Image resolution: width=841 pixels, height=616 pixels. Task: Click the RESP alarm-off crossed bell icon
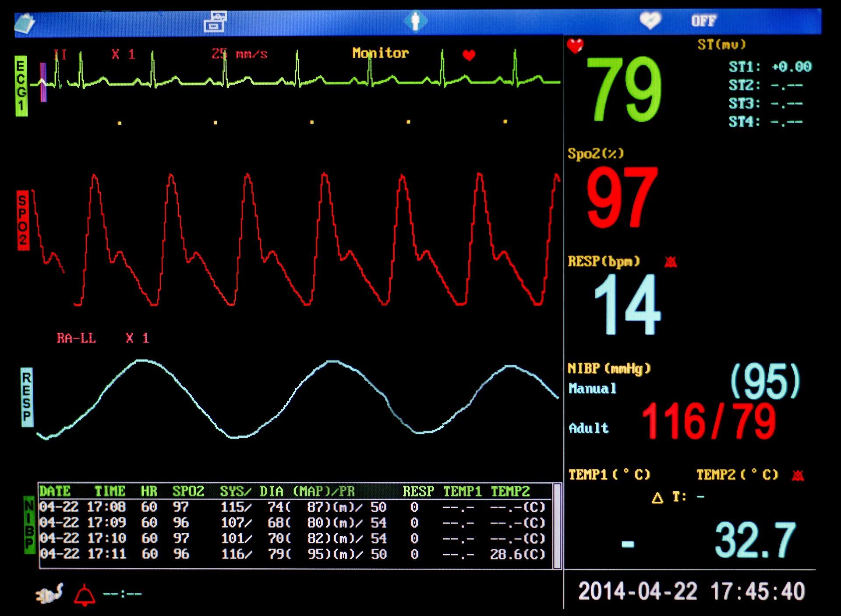click(671, 262)
